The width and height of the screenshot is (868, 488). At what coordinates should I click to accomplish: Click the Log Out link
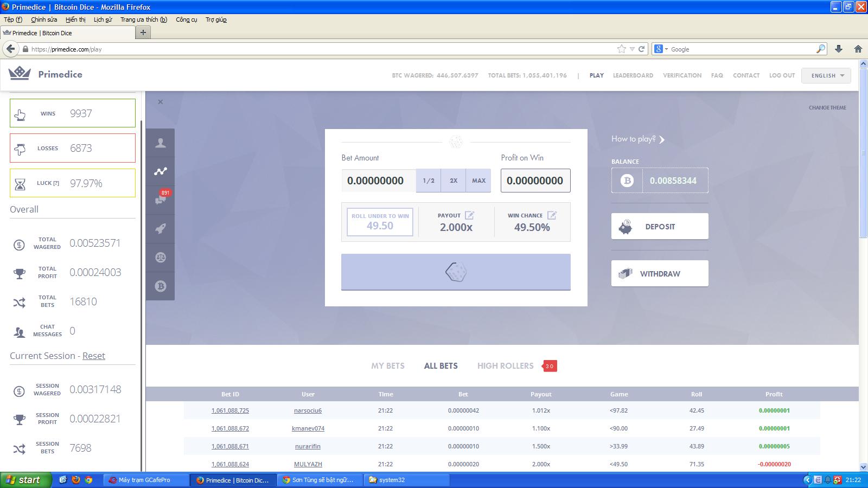(782, 75)
